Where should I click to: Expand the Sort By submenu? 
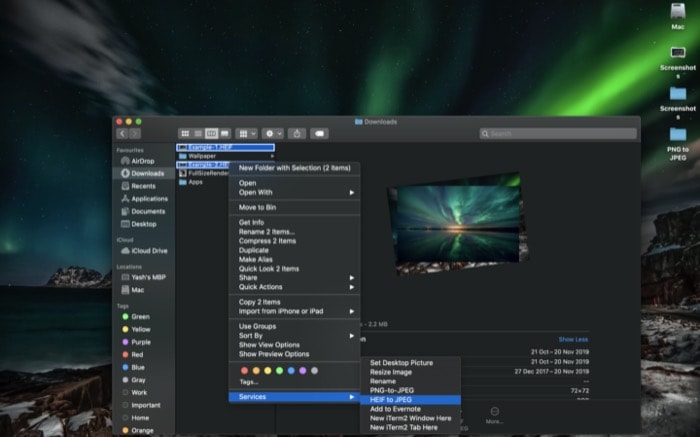point(294,336)
